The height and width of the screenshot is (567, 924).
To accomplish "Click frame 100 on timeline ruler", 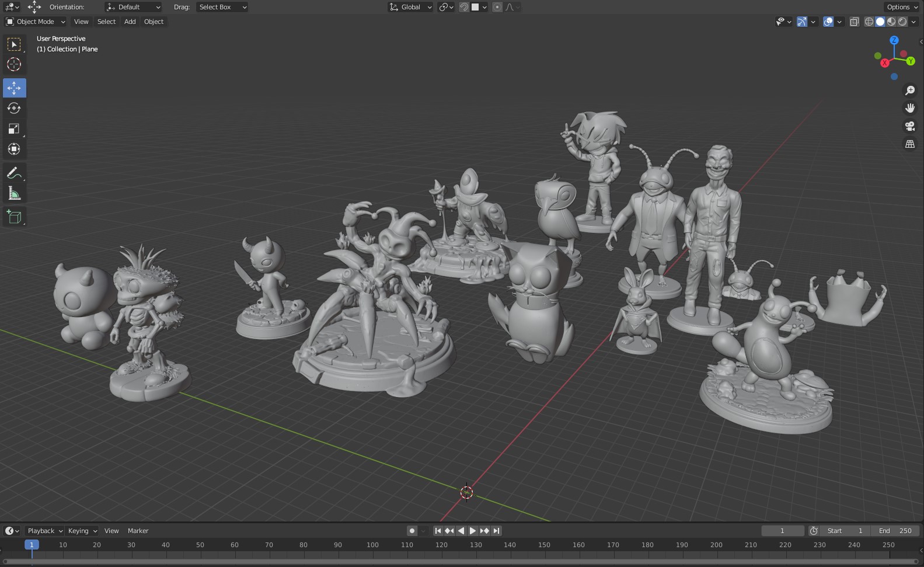I will 372,545.
